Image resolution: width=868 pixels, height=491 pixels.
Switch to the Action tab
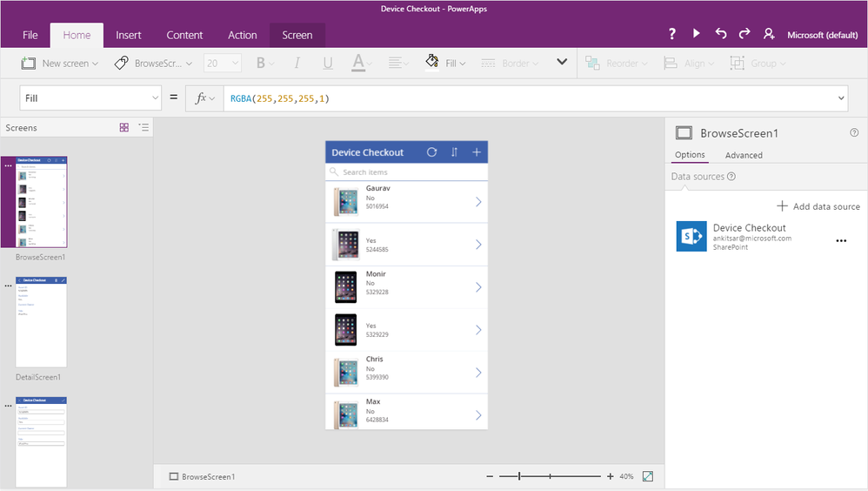pos(243,35)
